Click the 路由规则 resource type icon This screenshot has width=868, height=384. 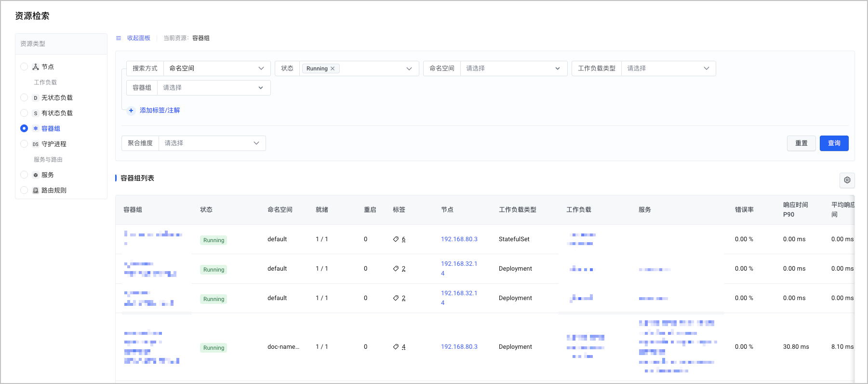click(x=36, y=191)
